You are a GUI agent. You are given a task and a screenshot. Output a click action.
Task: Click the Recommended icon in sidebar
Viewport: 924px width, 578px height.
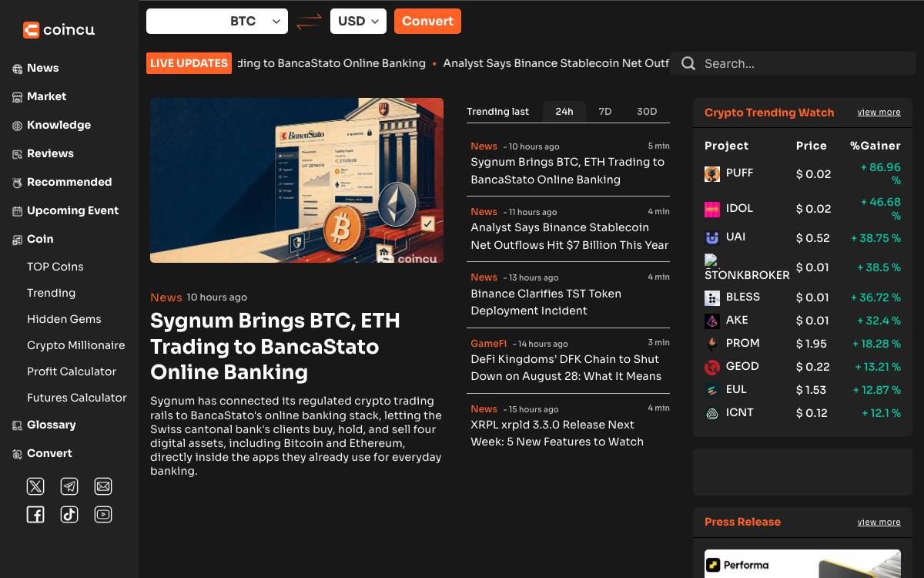[x=17, y=183]
